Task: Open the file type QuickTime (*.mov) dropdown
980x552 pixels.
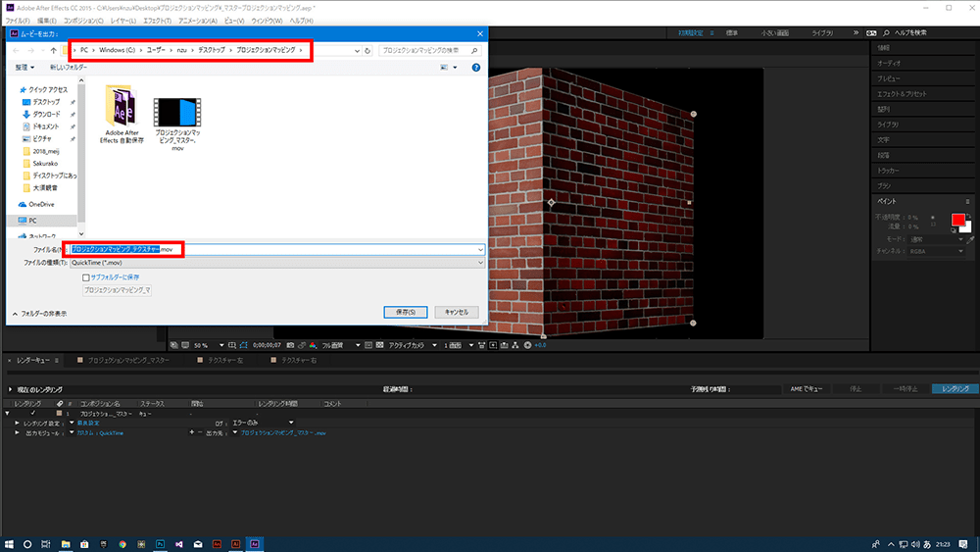Action: [x=277, y=263]
